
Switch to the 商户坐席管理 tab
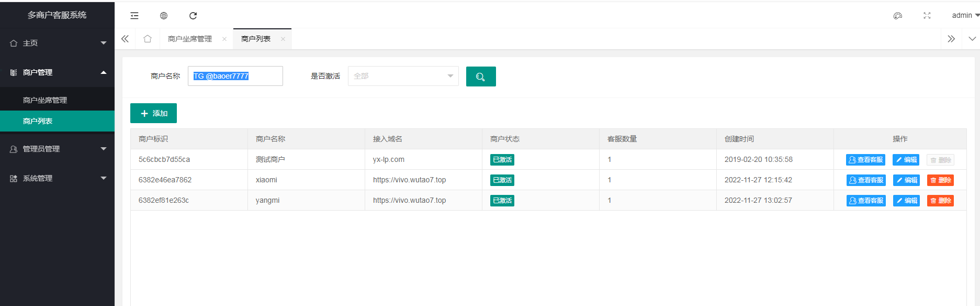coord(190,39)
